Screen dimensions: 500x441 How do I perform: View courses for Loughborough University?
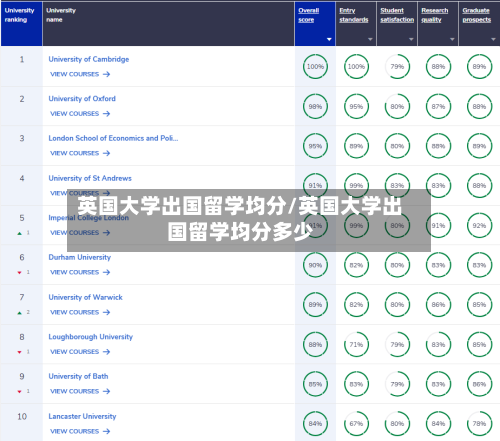(x=80, y=352)
